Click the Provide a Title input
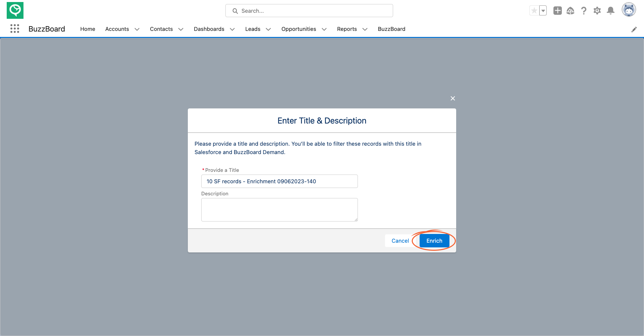Image resolution: width=644 pixels, height=336 pixels. click(279, 181)
